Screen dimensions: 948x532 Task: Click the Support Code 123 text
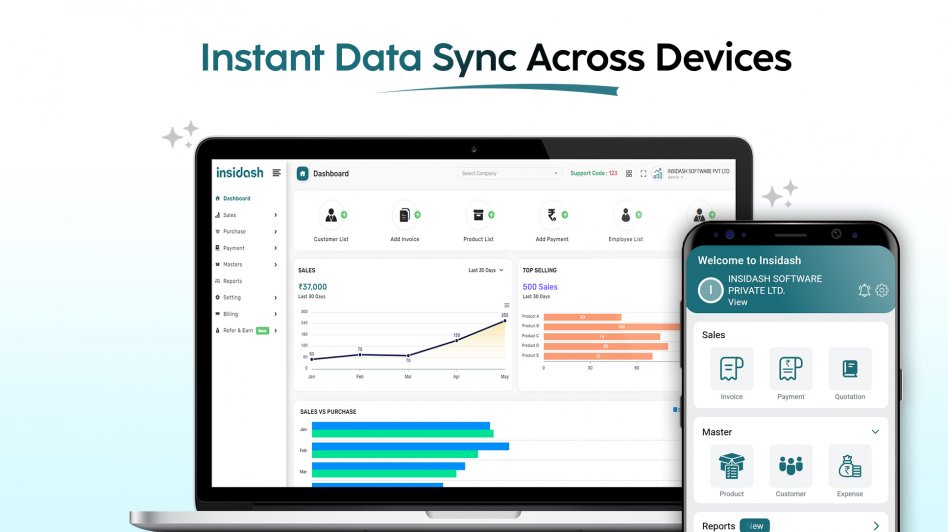click(x=594, y=174)
